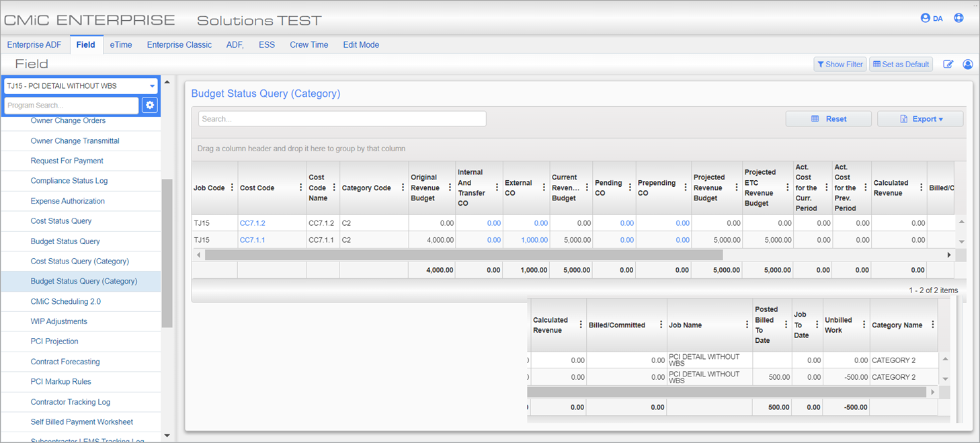Viewport: 980px width, 443px height.
Task: Click the Program Search field
Action: point(71,106)
